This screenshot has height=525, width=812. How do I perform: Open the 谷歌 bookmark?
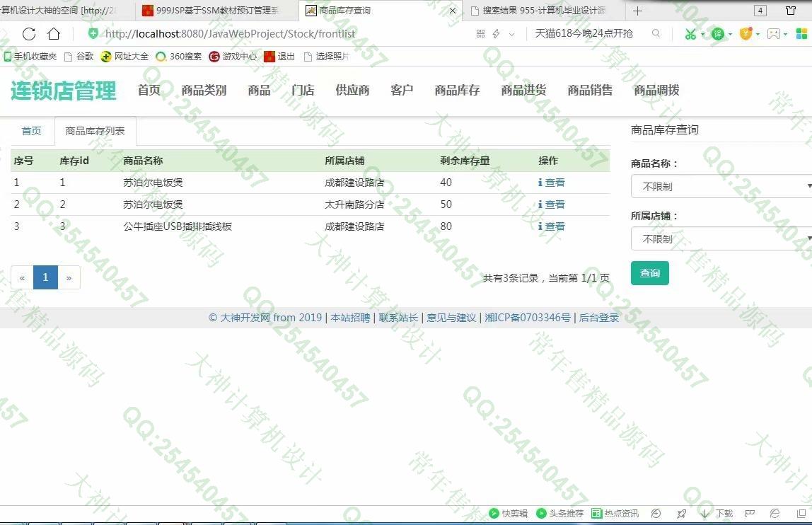pyautogui.click(x=79, y=57)
